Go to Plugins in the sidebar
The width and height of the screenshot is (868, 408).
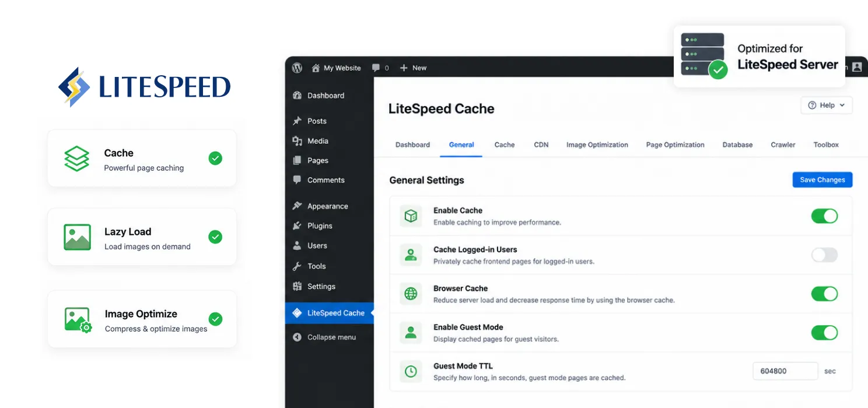coord(329,226)
